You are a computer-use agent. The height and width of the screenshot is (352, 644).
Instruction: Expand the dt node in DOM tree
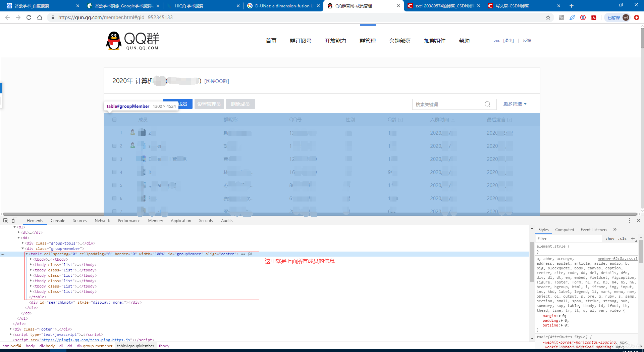click(x=19, y=232)
